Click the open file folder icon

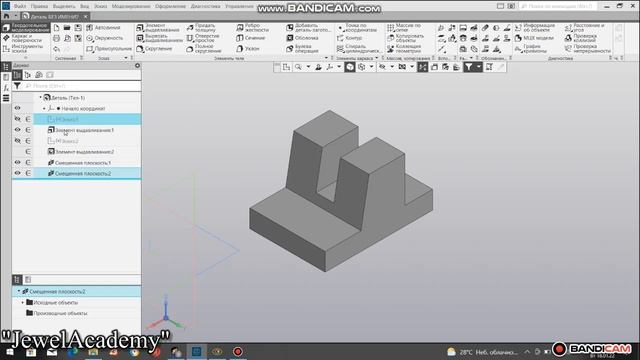67,28
